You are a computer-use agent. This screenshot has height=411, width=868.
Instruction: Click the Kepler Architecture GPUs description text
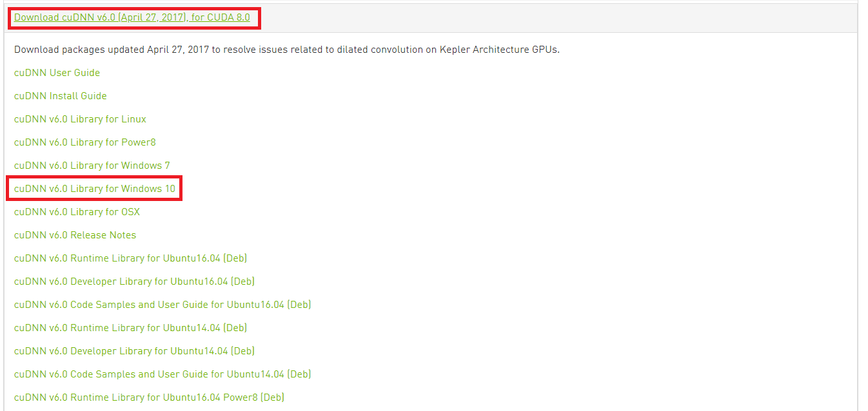click(x=500, y=50)
